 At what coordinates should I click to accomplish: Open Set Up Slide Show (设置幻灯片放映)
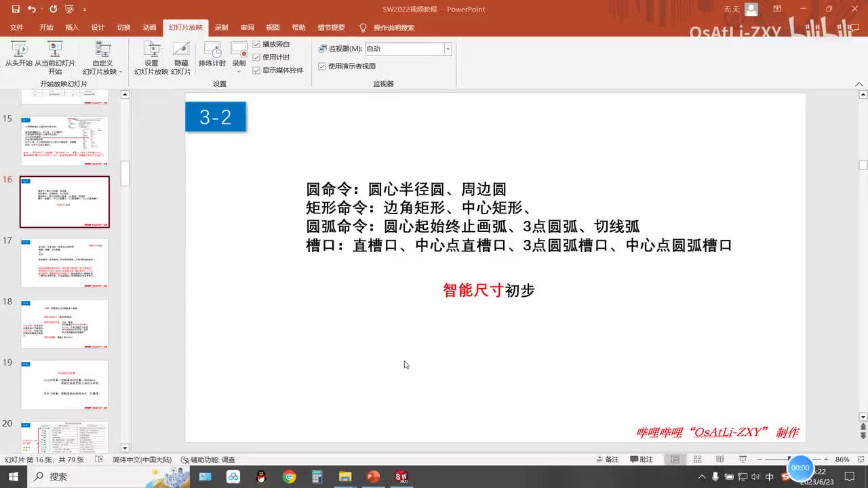151,58
